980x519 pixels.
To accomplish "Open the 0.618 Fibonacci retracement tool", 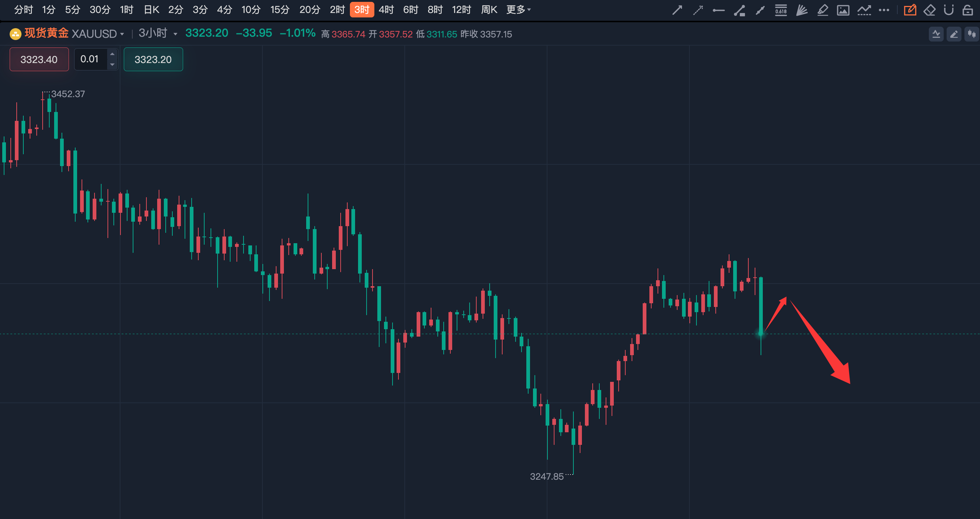I will point(781,10).
